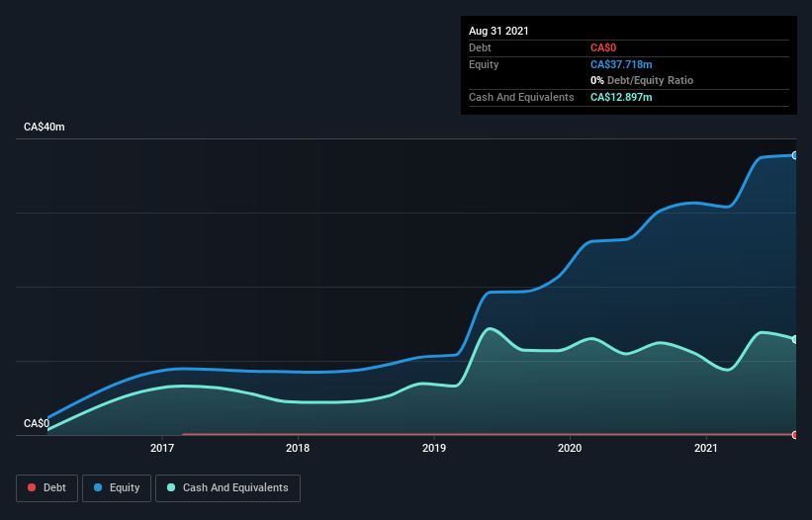Screen dimensions: 812x520
Task: Select the Equity endpoint marker at Aug 2021
Action: click(795, 155)
